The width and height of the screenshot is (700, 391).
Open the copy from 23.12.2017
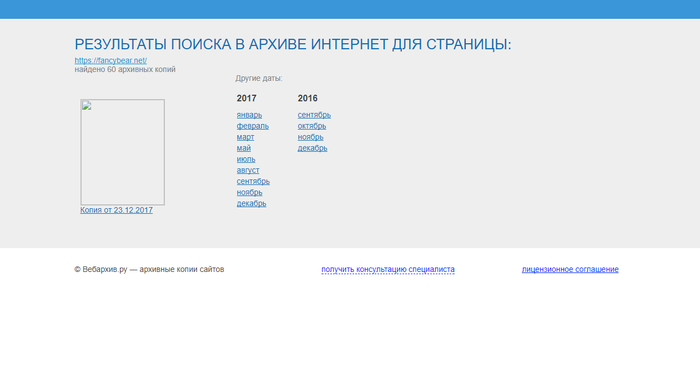(x=117, y=210)
